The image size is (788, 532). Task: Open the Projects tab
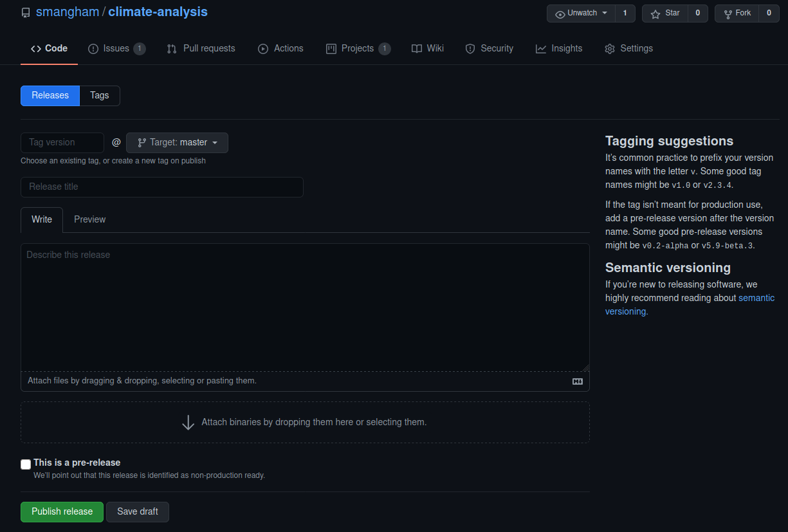pyautogui.click(x=358, y=49)
